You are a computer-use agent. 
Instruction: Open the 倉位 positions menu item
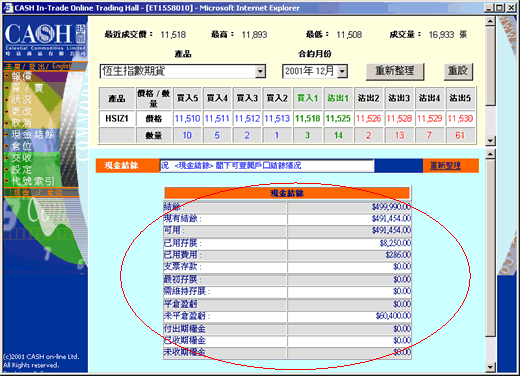coord(22,146)
